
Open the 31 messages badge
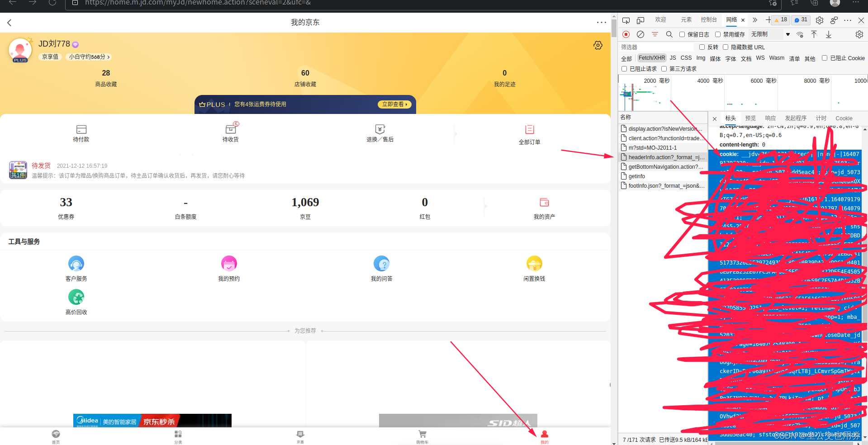801,20
